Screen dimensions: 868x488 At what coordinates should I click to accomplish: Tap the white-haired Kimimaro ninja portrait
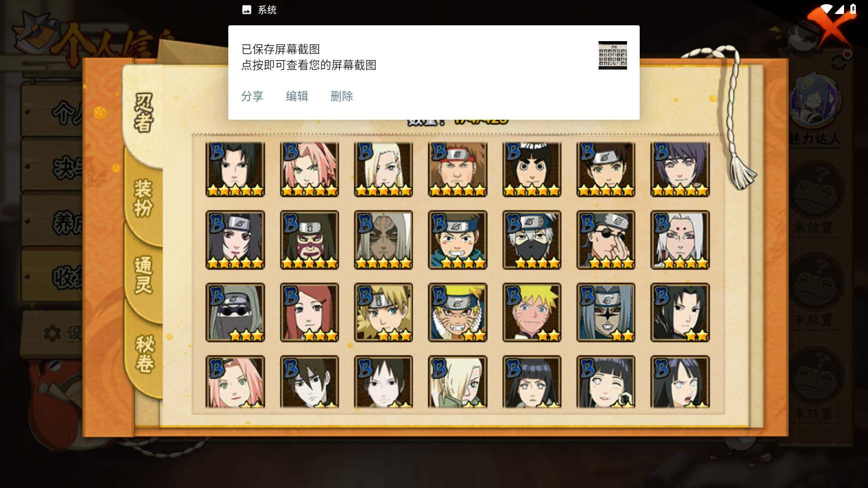(680, 240)
